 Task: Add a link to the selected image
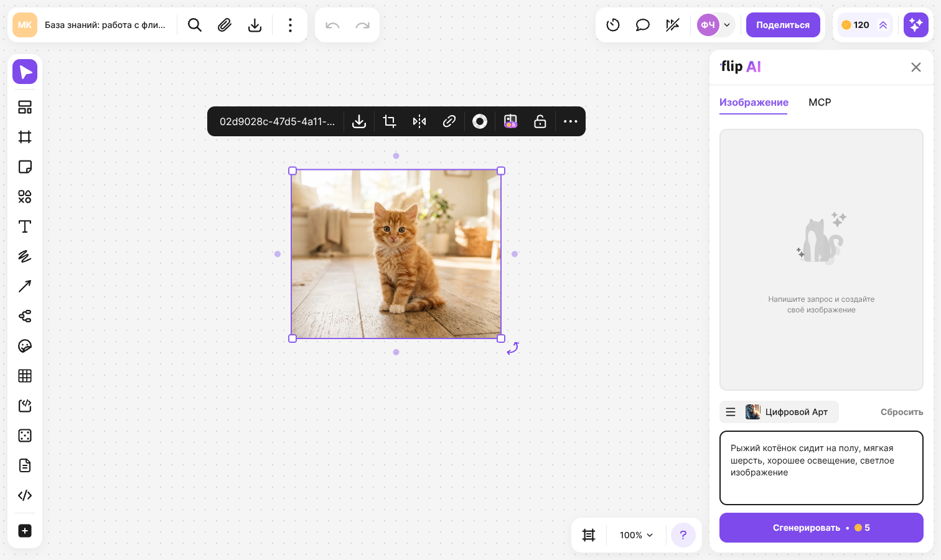pos(449,121)
